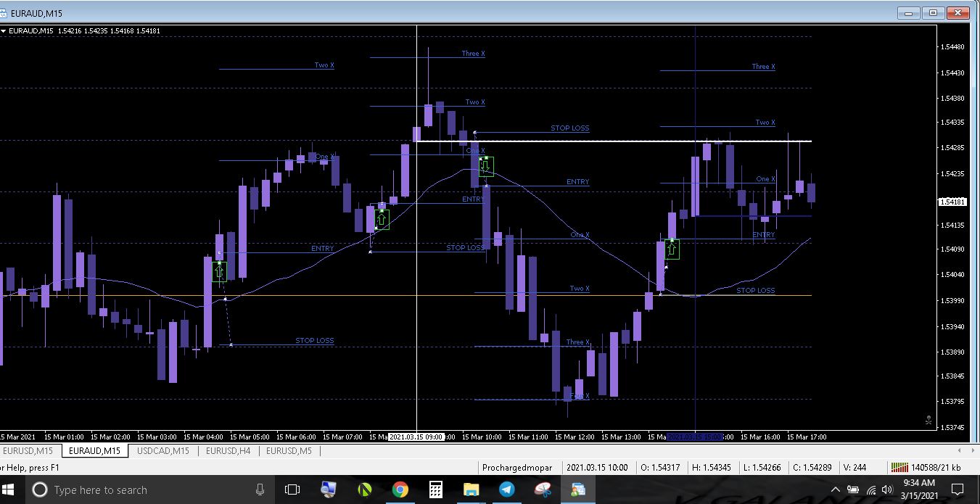
Task: Click the 1.54480 price axis label
Action: click(952, 47)
